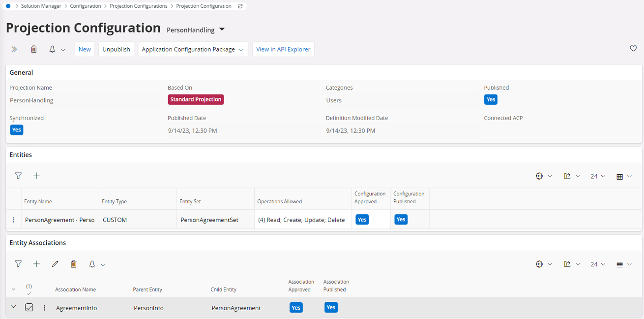This screenshot has height=319, width=644.
Task: Open row menu for PersonAgreement entity
Action: coord(13,220)
